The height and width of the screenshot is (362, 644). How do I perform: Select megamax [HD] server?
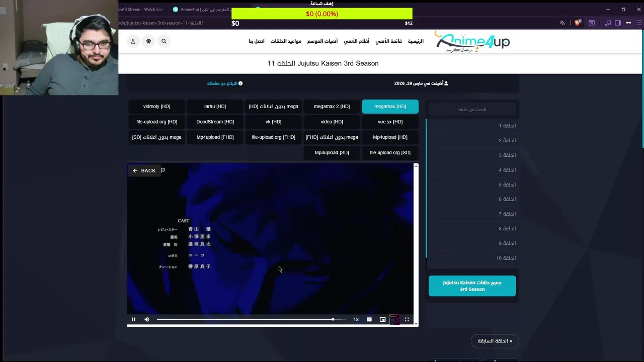390,107
